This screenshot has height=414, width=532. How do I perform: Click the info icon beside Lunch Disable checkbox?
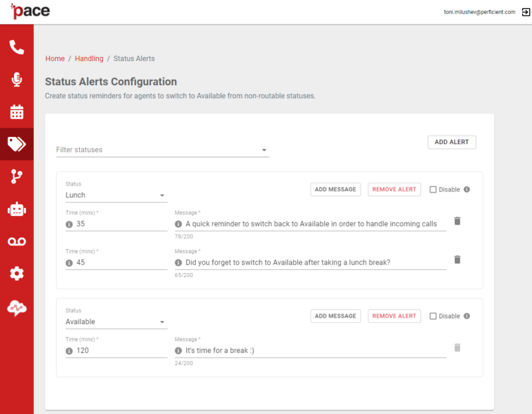466,189
